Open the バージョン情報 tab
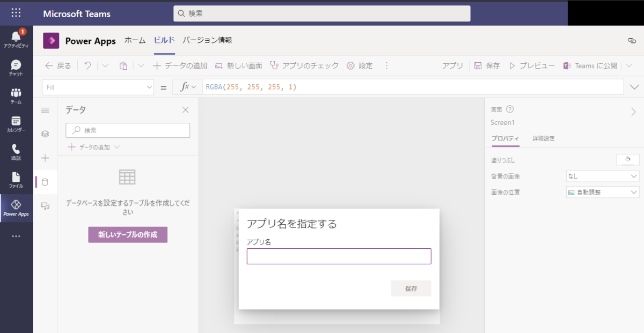The image size is (644, 333). pos(207,40)
